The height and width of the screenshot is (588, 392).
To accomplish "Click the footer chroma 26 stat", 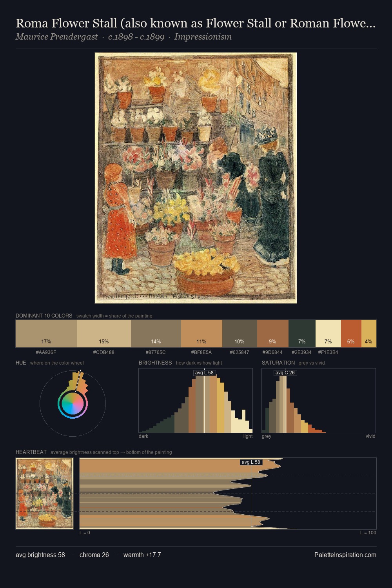I will (94, 555).
